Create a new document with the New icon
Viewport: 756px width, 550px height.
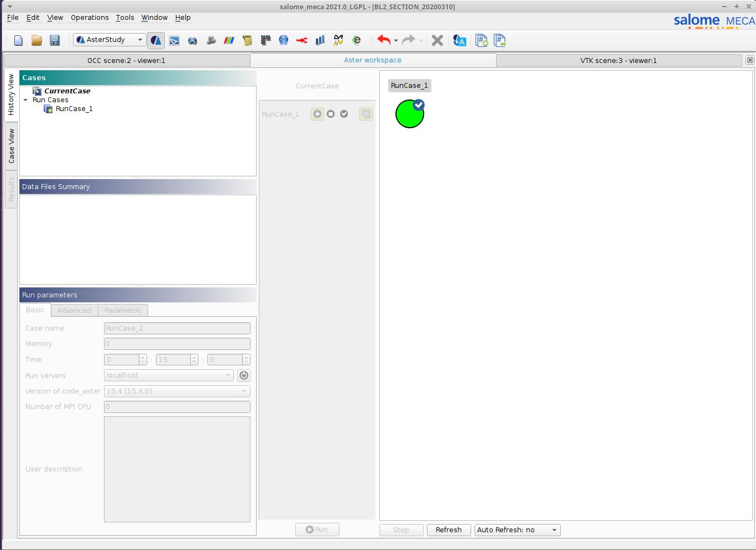coord(18,40)
